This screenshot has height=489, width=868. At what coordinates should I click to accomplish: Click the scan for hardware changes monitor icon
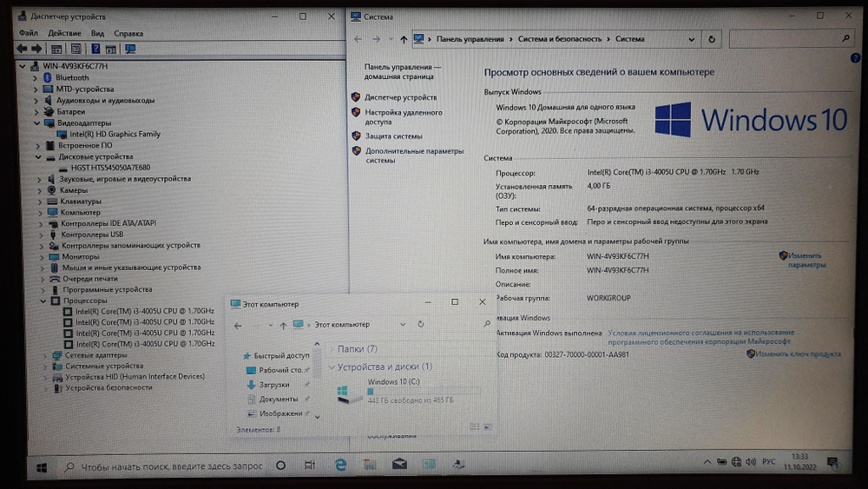pos(130,49)
